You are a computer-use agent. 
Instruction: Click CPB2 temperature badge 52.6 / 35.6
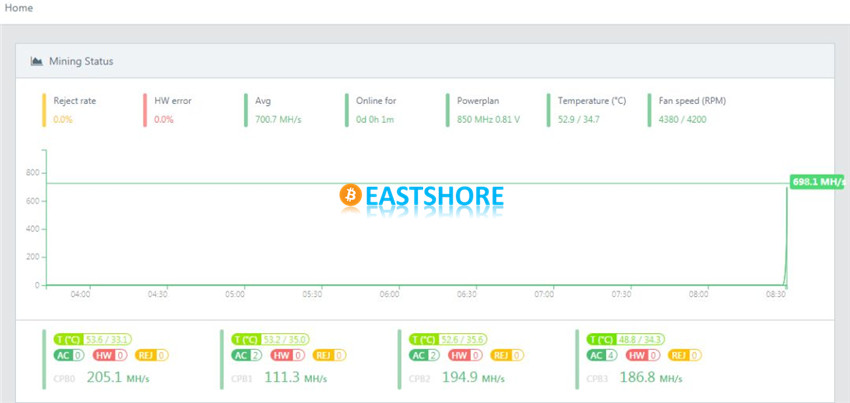[x=448, y=340]
